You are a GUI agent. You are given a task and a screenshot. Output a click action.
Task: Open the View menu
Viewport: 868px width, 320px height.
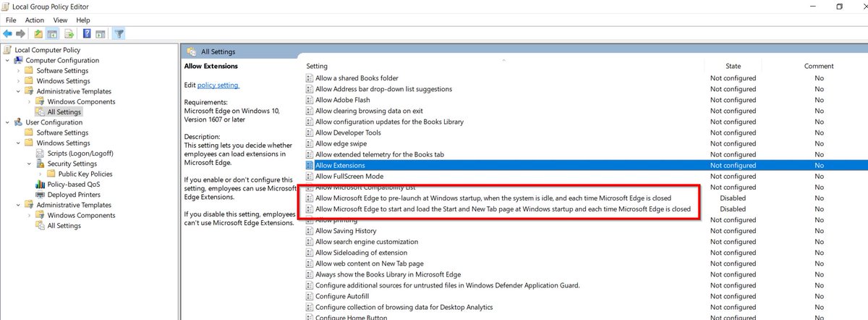click(60, 20)
